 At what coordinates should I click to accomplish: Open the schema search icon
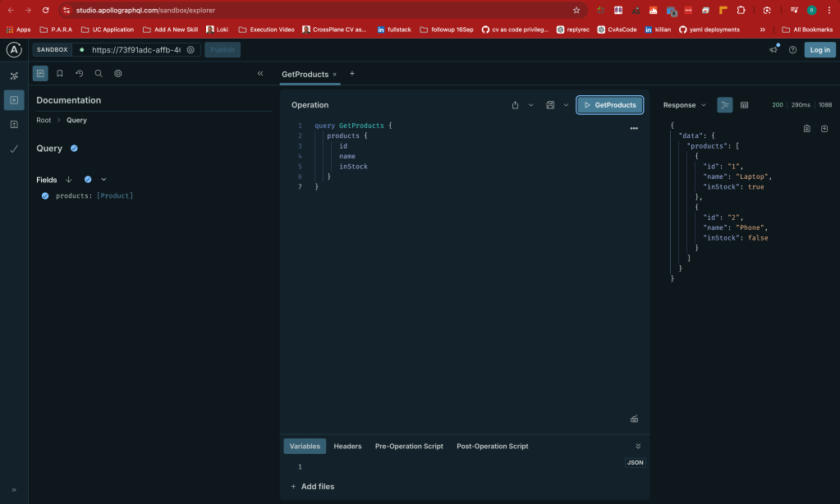(x=99, y=73)
